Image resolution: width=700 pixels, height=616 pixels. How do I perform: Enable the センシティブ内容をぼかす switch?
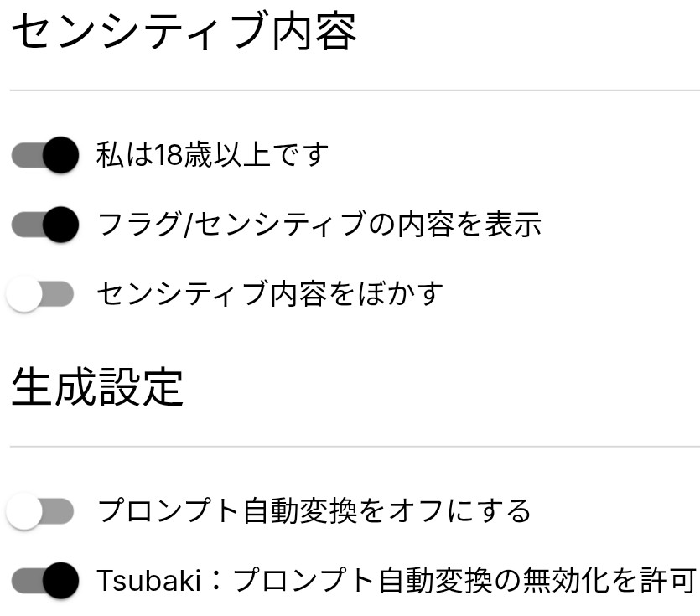point(40,294)
